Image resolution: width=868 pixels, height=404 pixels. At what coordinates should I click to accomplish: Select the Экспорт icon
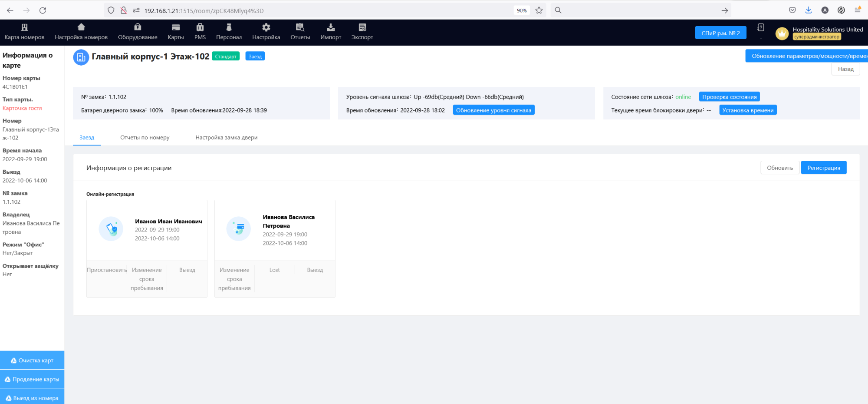pyautogui.click(x=362, y=27)
